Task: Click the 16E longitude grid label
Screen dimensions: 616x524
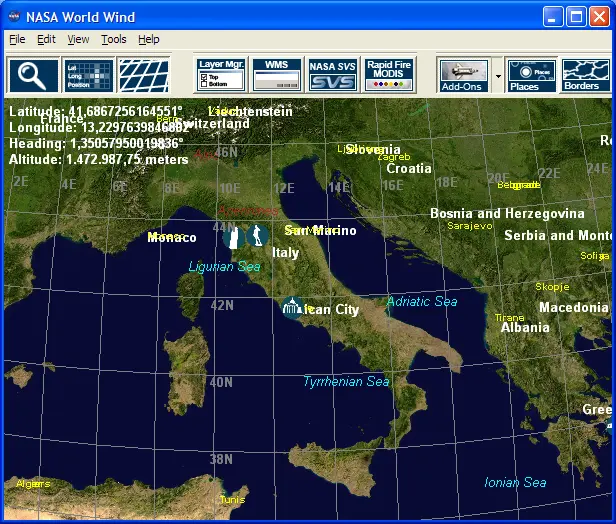Action: 393,185
